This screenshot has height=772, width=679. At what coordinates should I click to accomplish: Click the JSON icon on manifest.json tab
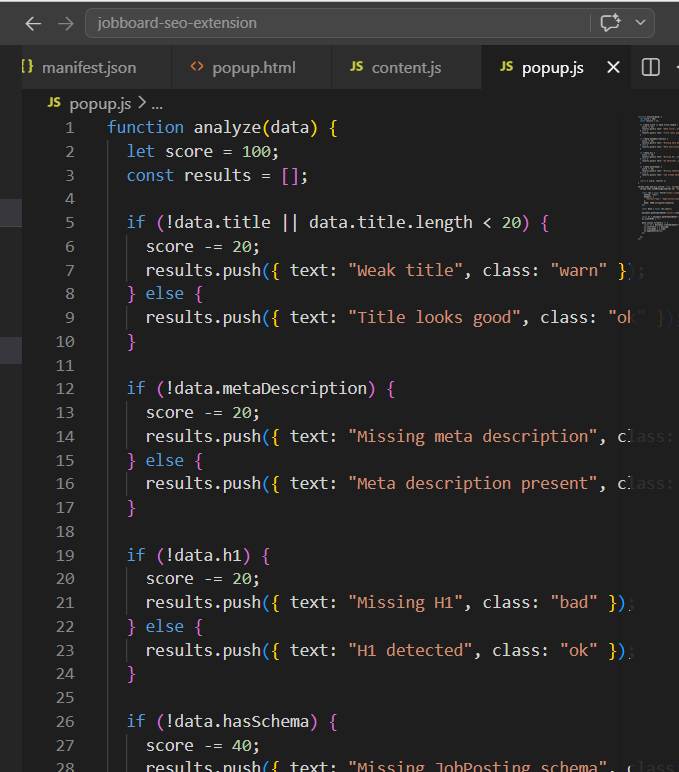[x=27, y=68]
